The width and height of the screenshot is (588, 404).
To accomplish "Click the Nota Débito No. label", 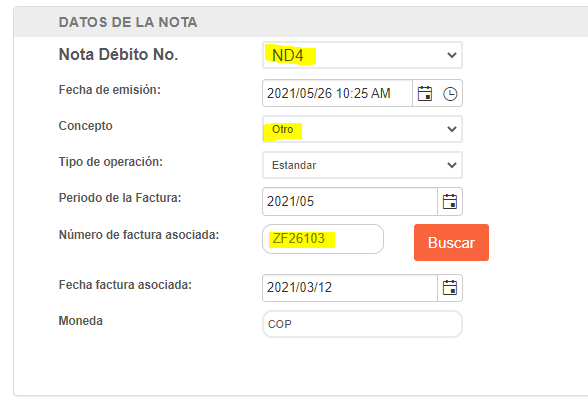I will pos(118,55).
